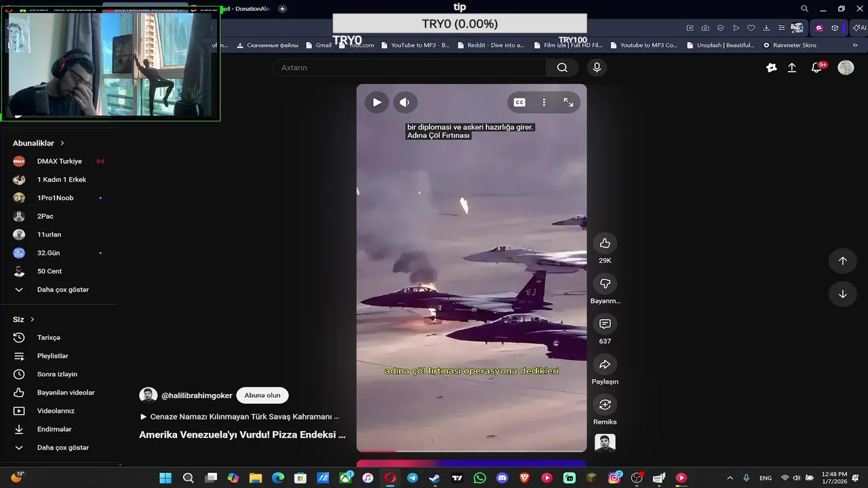Expand the Abunəliklər subscriptions section
The image size is (868, 488).
(39, 143)
